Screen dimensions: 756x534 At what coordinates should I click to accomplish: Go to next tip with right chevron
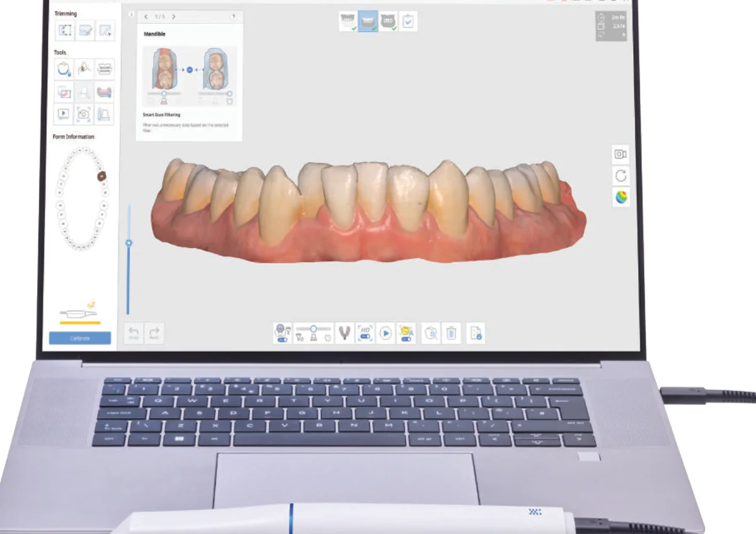click(174, 17)
